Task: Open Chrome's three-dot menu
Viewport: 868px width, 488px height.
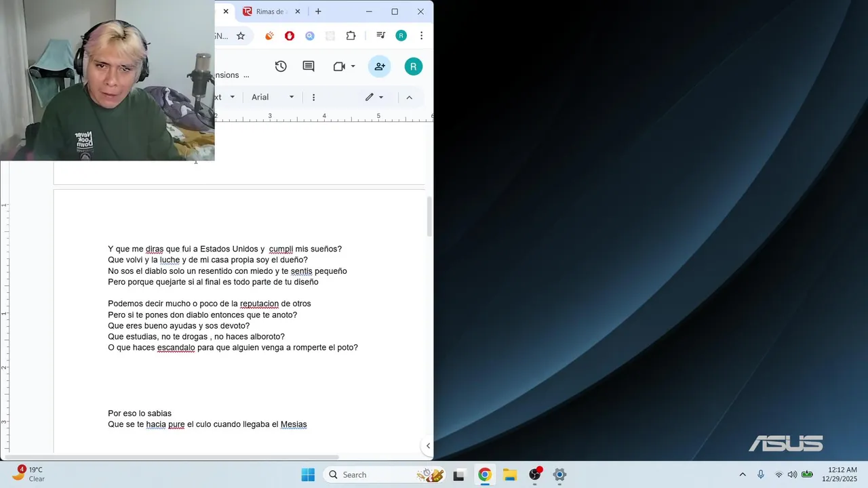Action: click(422, 36)
